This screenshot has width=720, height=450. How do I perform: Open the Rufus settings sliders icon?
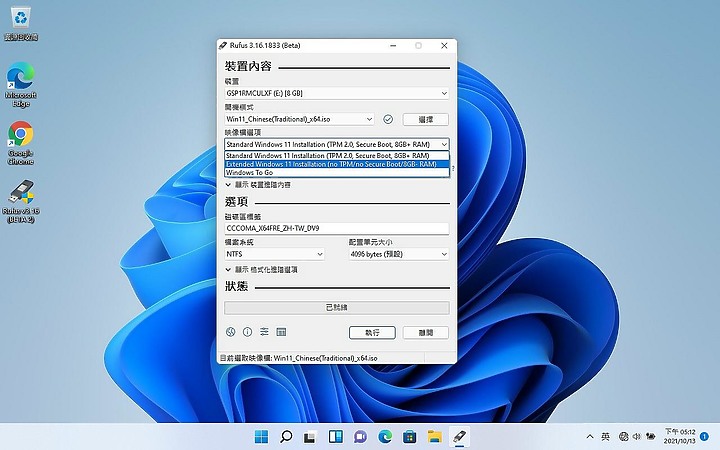click(x=264, y=332)
